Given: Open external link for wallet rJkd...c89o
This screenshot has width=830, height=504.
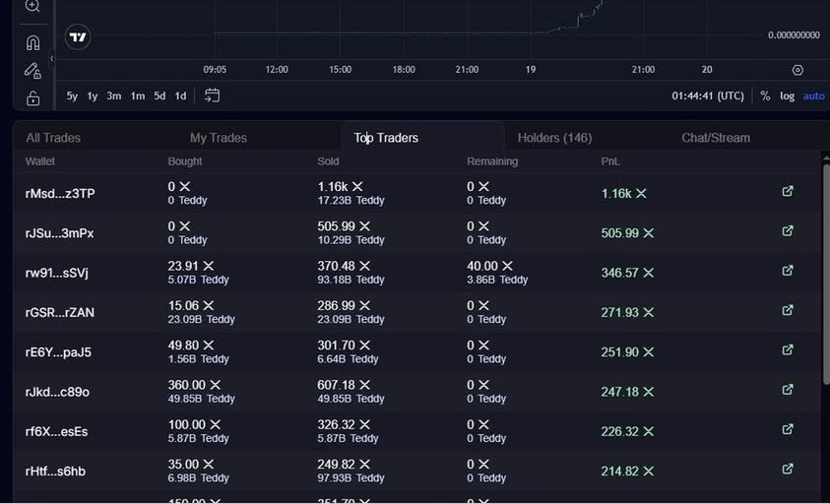Looking at the screenshot, I should pos(788,390).
